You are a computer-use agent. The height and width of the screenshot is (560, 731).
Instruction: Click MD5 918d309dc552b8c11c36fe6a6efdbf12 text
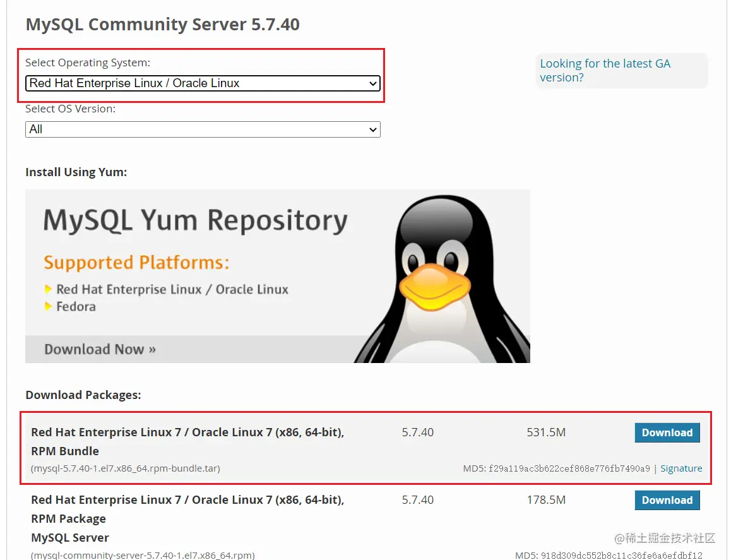[x=609, y=556]
